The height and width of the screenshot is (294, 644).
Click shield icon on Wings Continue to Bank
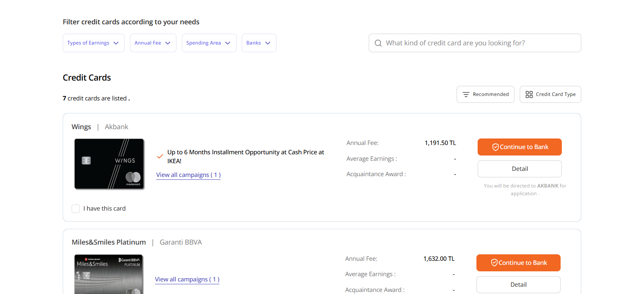[495, 147]
